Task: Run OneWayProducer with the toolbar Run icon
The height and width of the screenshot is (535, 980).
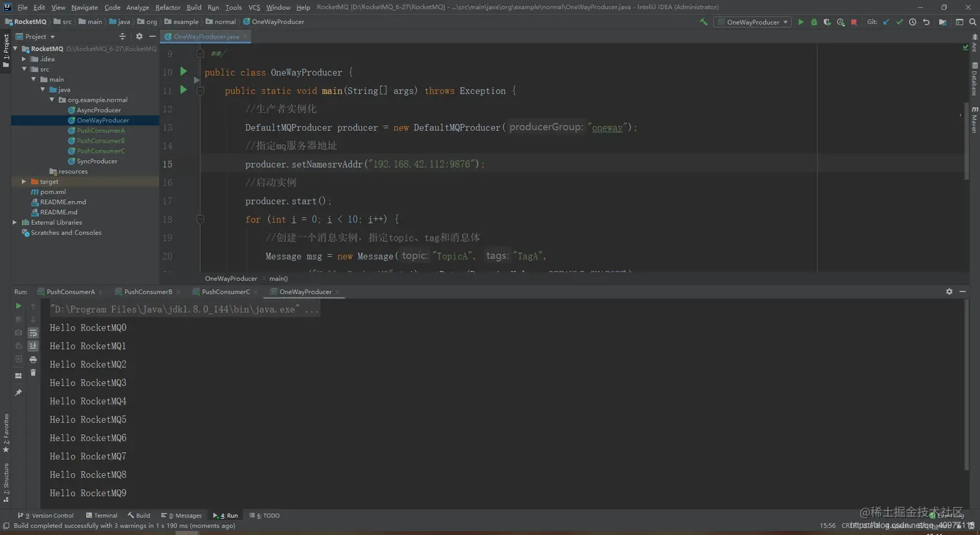Action: pos(801,22)
